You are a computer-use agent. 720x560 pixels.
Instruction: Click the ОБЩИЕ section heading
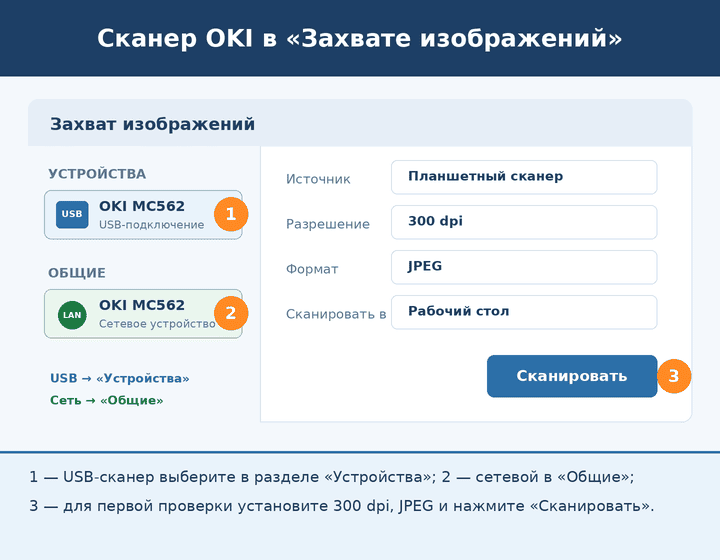[x=77, y=273]
